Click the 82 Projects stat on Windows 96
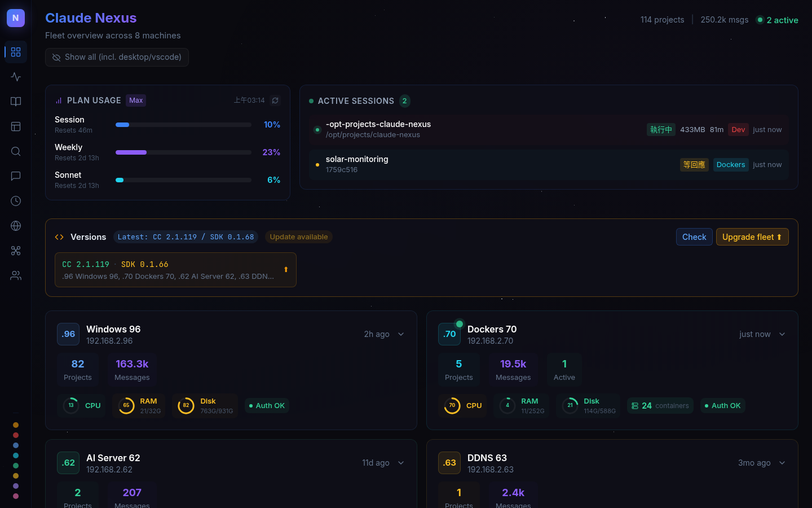The image size is (812, 508). [78, 370]
